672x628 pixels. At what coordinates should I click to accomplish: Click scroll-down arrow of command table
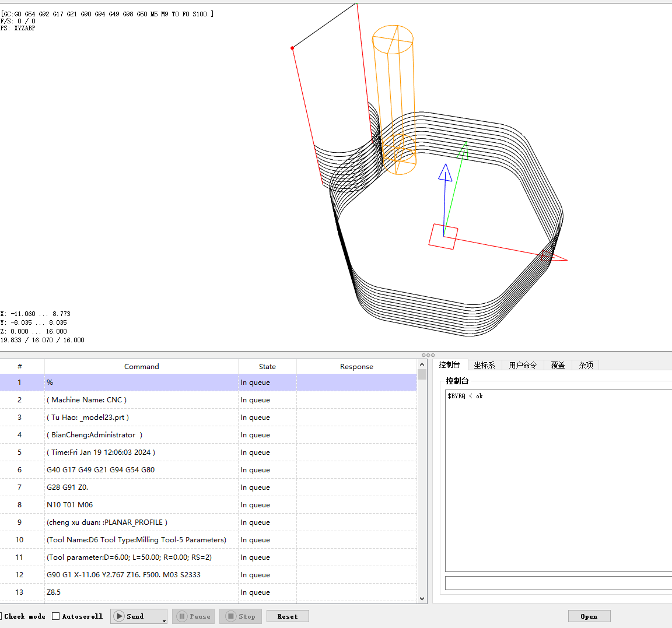[x=422, y=598]
